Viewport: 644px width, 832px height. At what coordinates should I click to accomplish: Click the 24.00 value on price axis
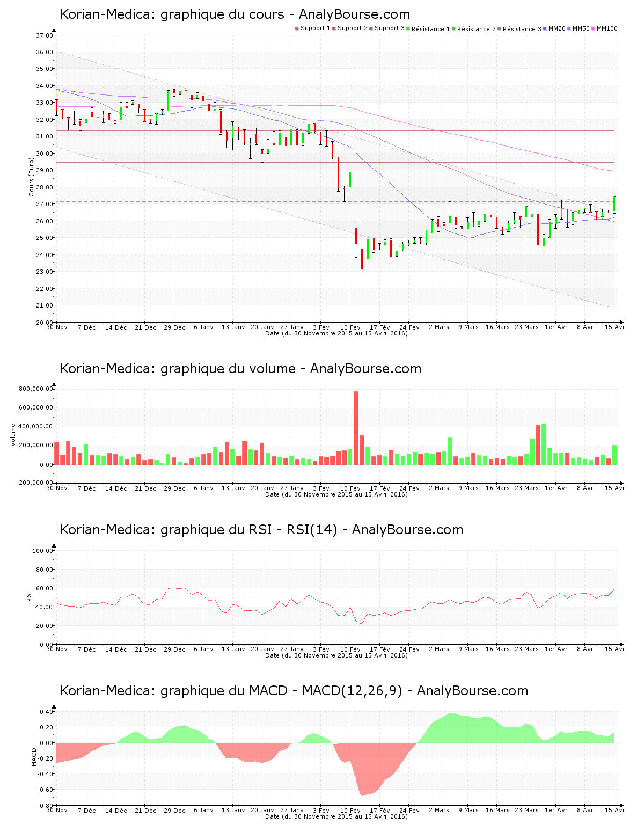click(44, 255)
